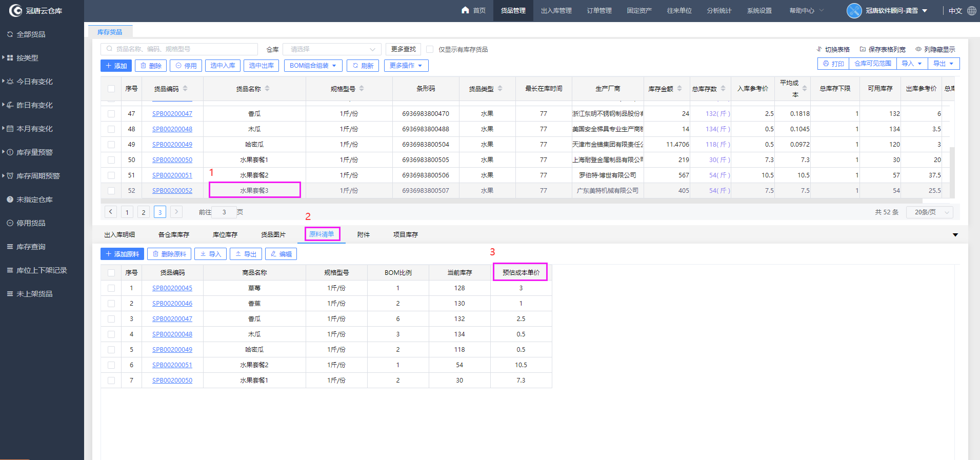Check the row 52 水果套餐3 checkbox

pyautogui.click(x=111, y=191)
